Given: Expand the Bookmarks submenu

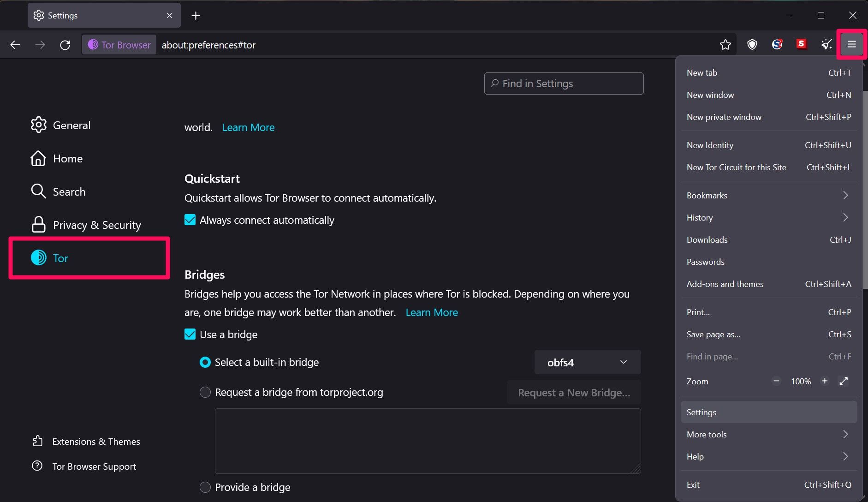Looking at the screenshot, I should (768, 195).
